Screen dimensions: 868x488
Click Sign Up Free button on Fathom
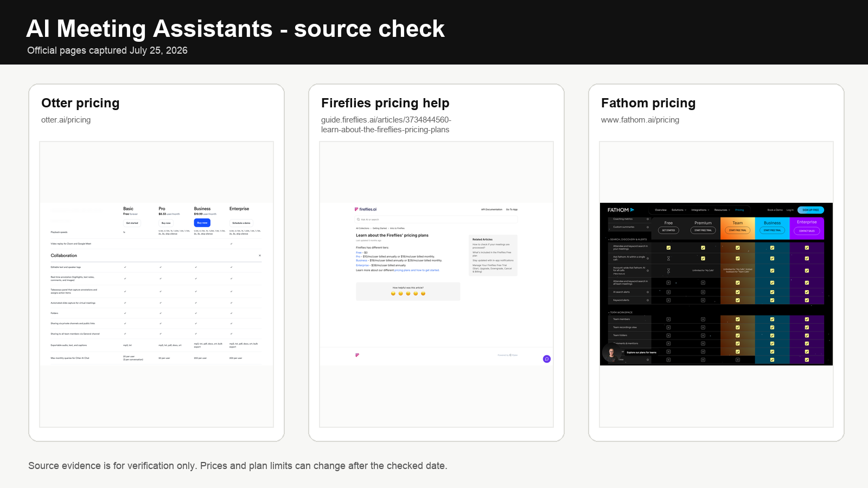[811, 210]
